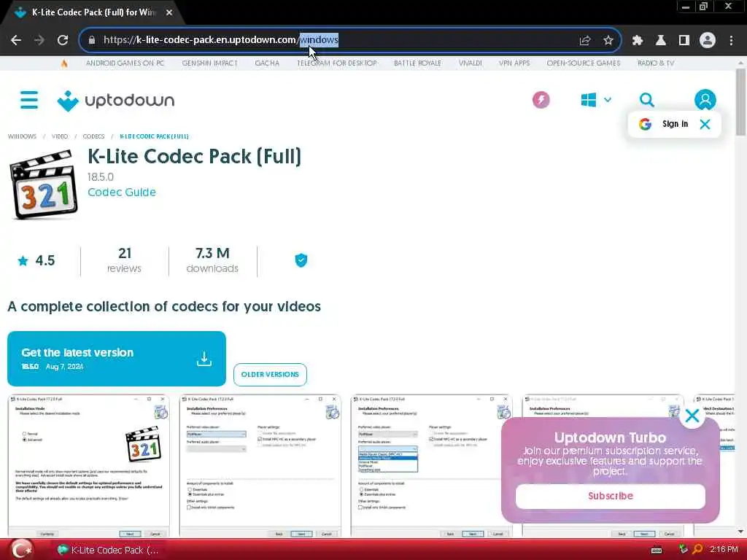Open Android Games on PC category
The width and height of the screenshot is (747, 560).
(x=125, y=63)
